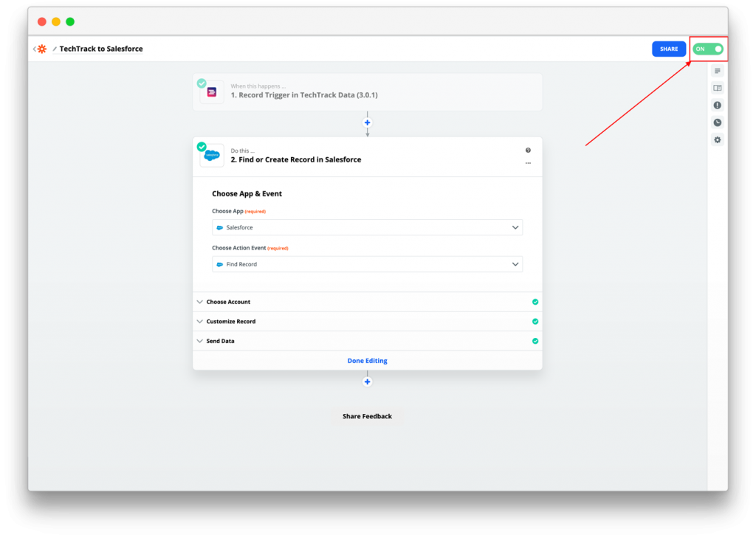Click the green check on Customize Record row
The width and height of the screenshot is (756, 546).
pos(535,322)
